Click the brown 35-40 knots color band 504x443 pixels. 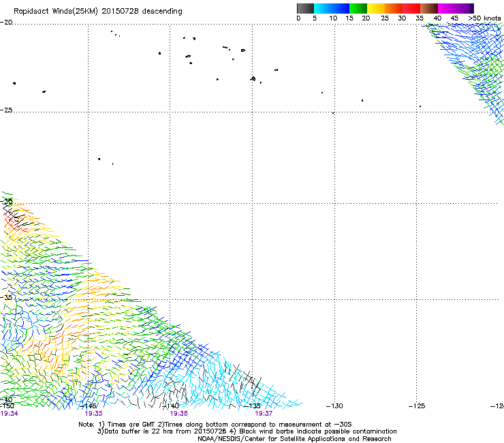[x=429, y=8]
